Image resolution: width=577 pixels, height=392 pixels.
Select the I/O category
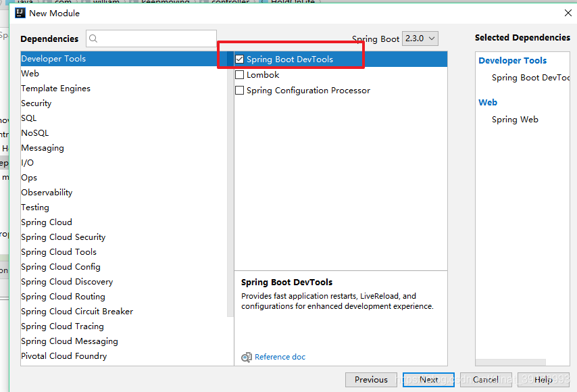click(x=124, y=163)
